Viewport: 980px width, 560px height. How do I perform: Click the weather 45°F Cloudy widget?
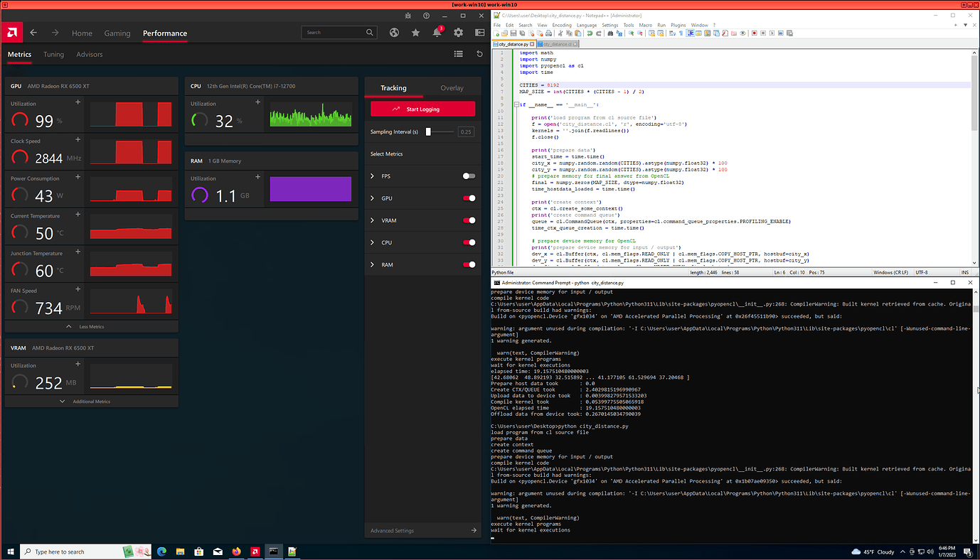pyautogui.click(x=873, y=551)
